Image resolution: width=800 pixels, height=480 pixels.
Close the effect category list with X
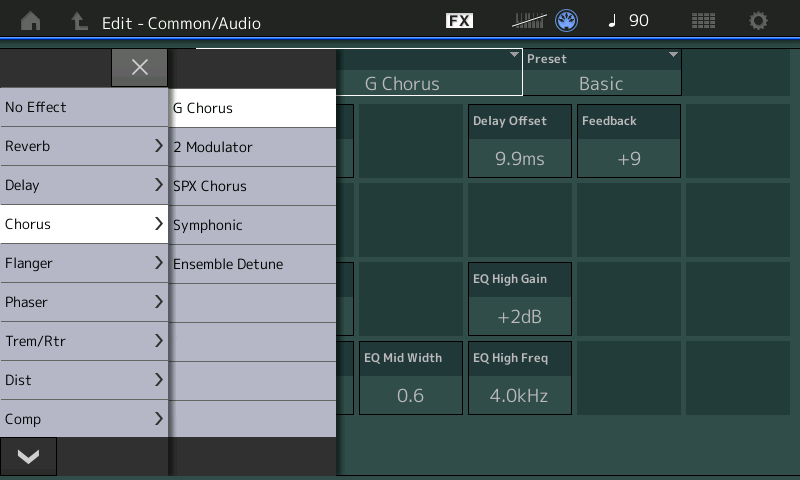[139, 67]
